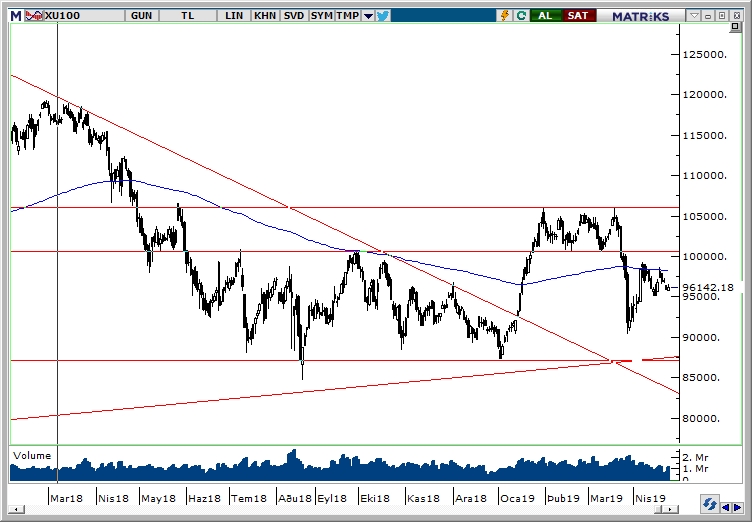Toggle the KHN channel button
This screenshot has width=752, height=522.
265,16
